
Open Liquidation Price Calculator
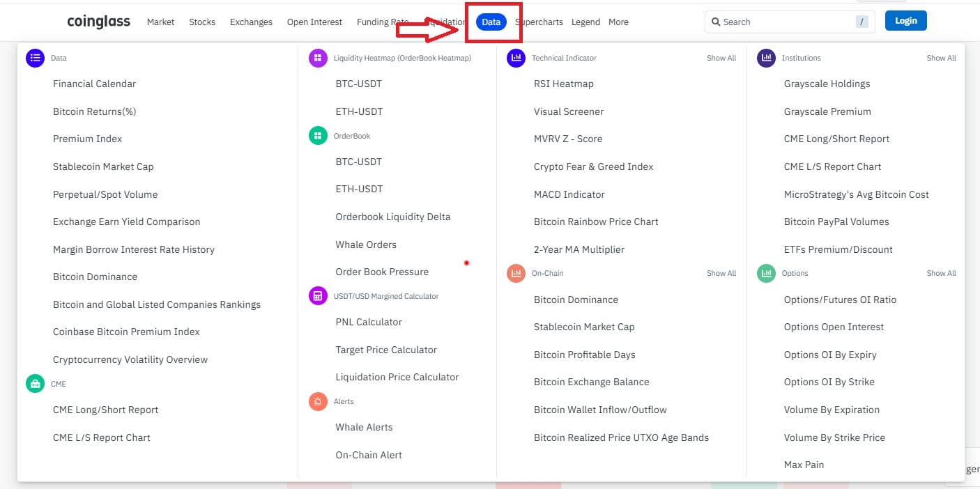point(397,377)
